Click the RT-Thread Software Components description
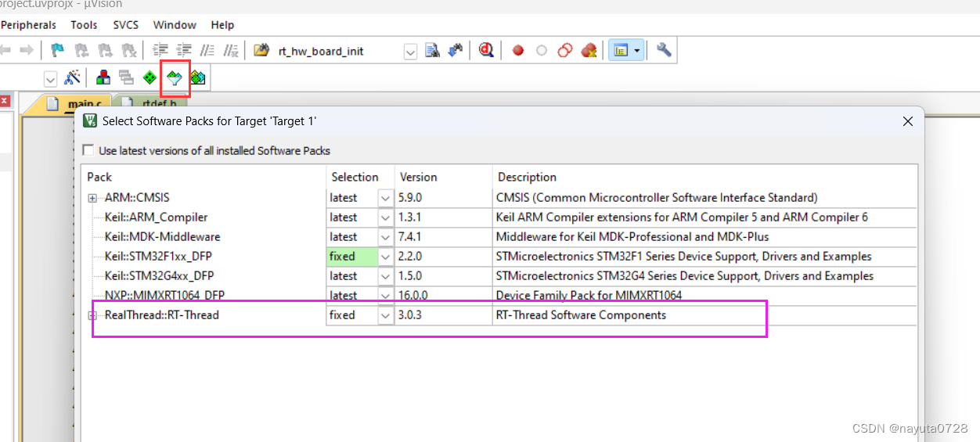Image resolution: width=980 pixels, height=442 pixels. (x=581, y=315)
